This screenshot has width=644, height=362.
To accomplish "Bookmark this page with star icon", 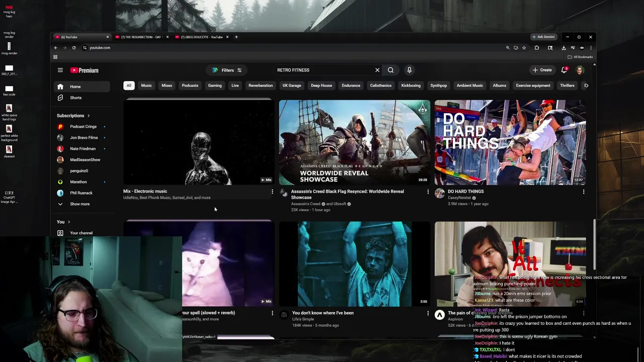I will [524, 48].
